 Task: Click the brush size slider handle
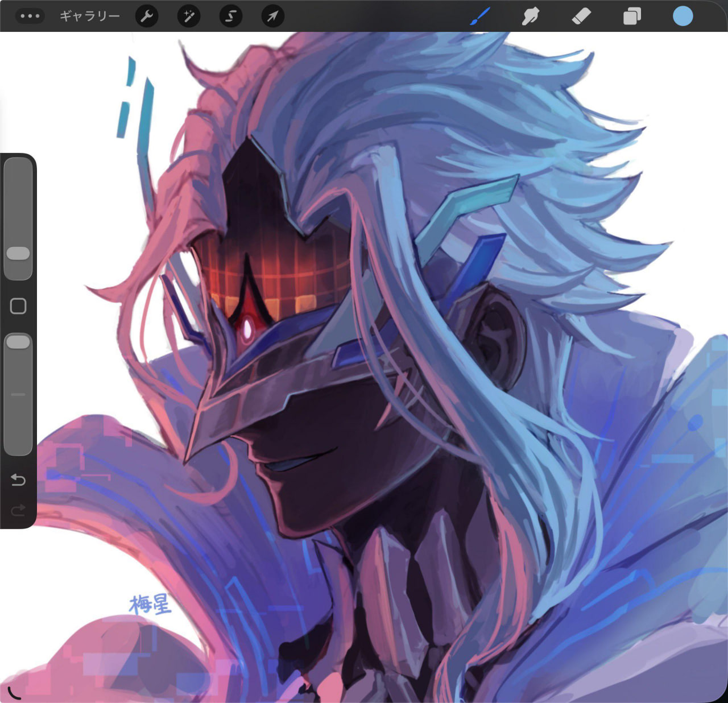(18, 253)
